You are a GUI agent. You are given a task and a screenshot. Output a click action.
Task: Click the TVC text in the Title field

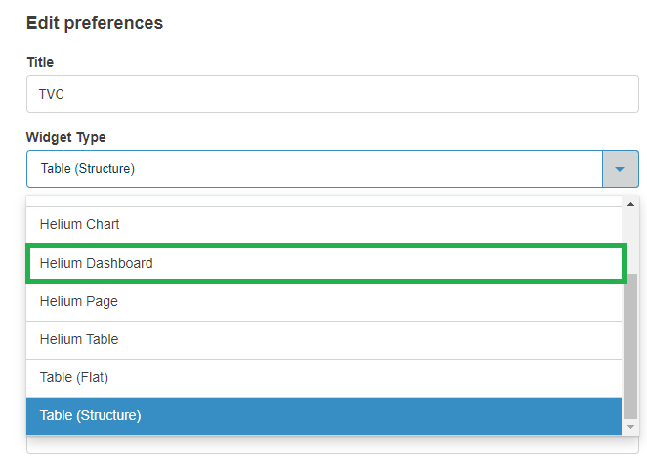[52, 95]
